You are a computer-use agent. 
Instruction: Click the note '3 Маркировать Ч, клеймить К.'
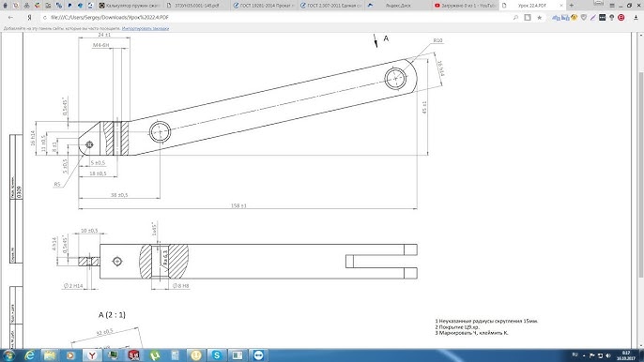tap(471, 333)
